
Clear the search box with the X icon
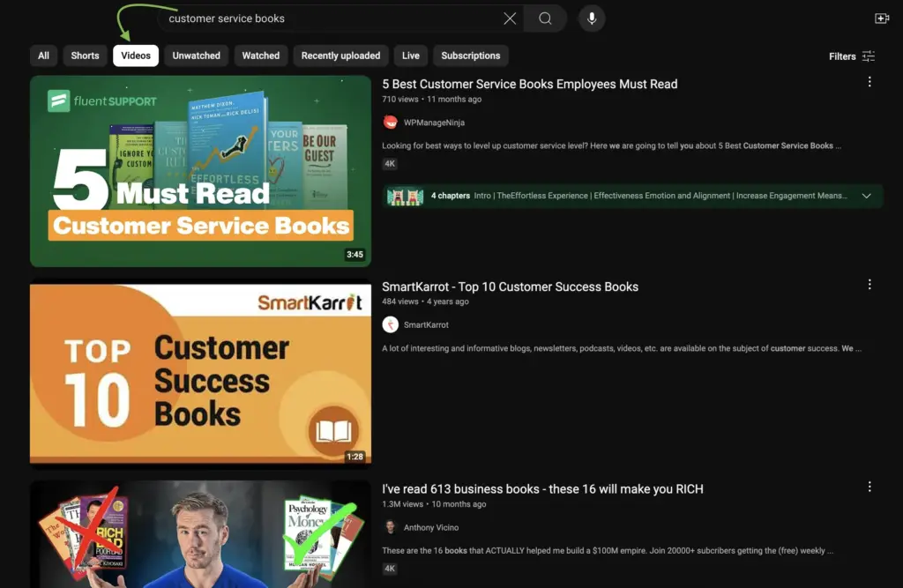[x=510, y=19]
